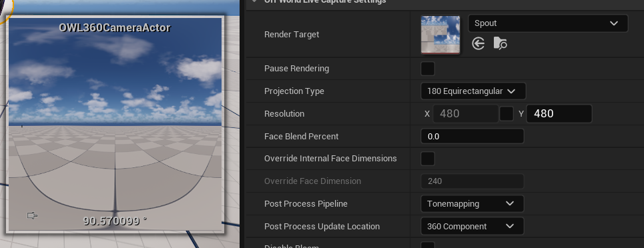Click the Override Internal Face Dimensions label
The width and height of the screenshot is (644, 248).
[330, 159]
